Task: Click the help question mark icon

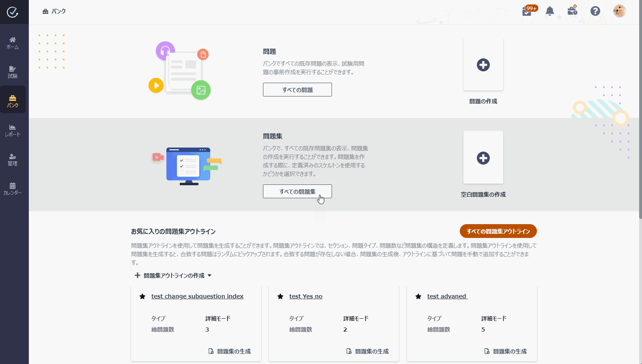Action: (595, 11)
